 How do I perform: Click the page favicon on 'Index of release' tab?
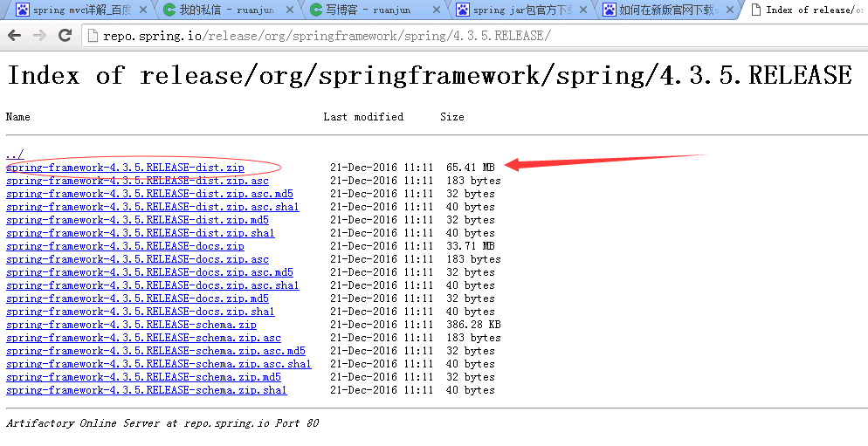point(755,10)
